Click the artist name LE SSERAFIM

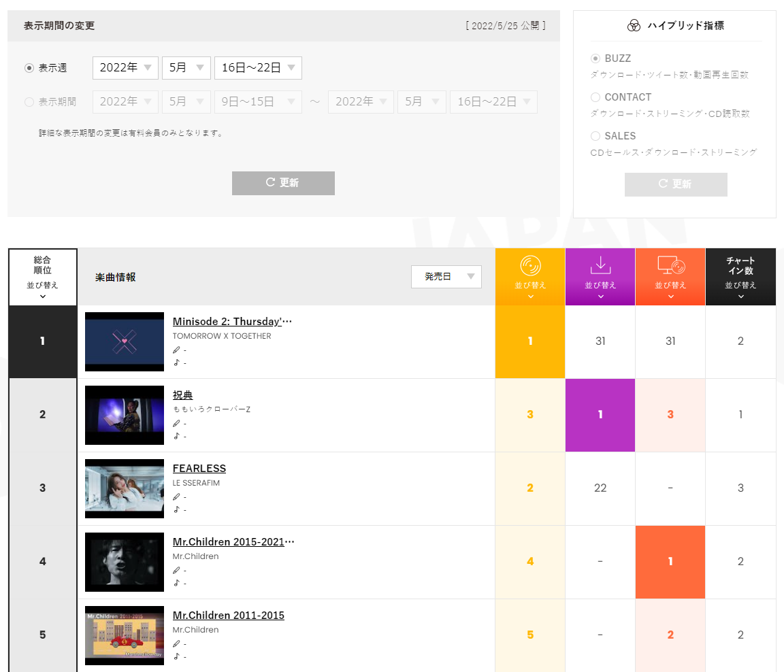point(196,483)
